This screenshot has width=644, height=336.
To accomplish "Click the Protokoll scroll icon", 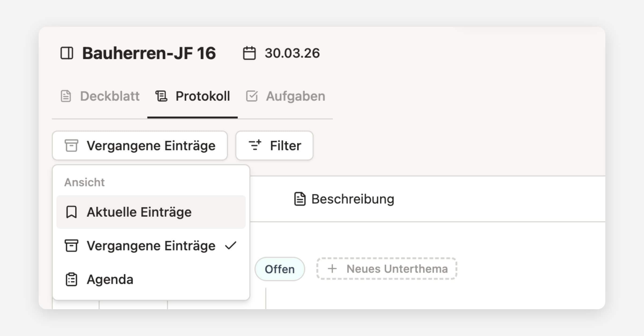I will 161,96.
